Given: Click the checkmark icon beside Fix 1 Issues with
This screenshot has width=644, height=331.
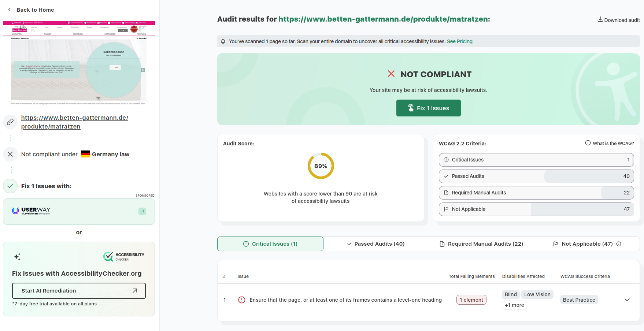Looking at the screenshot, I should [10, 186].
